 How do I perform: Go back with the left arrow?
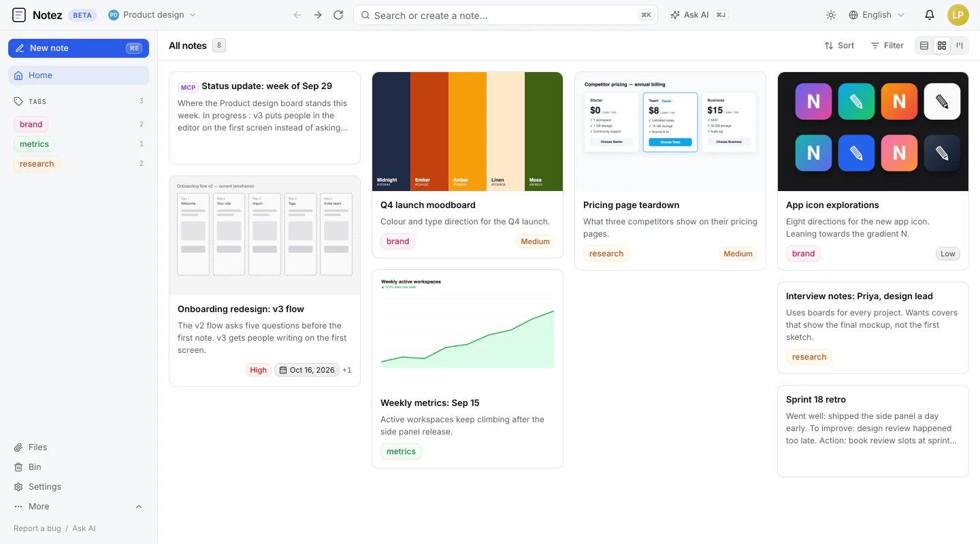[297, 15]
